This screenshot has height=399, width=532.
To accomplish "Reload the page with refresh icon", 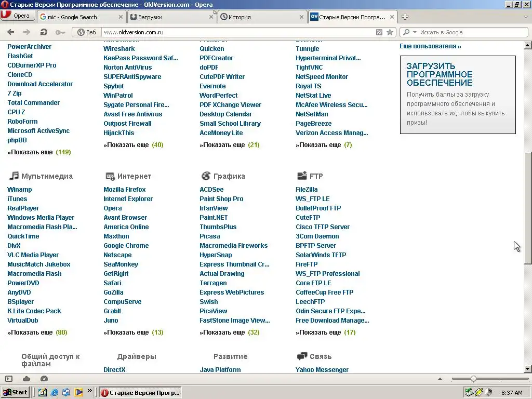I will point(44,32).
